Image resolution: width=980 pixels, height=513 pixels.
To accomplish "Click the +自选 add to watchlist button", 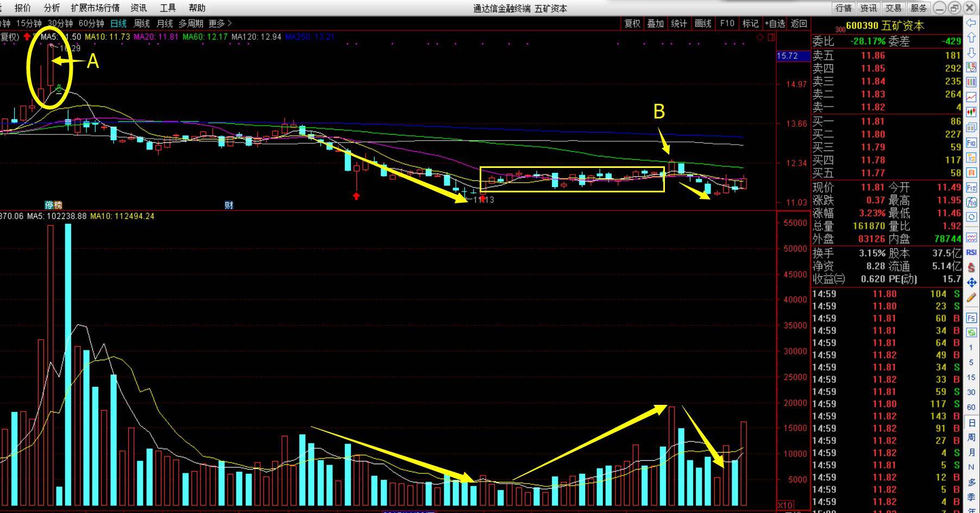I will click(775, 23).
